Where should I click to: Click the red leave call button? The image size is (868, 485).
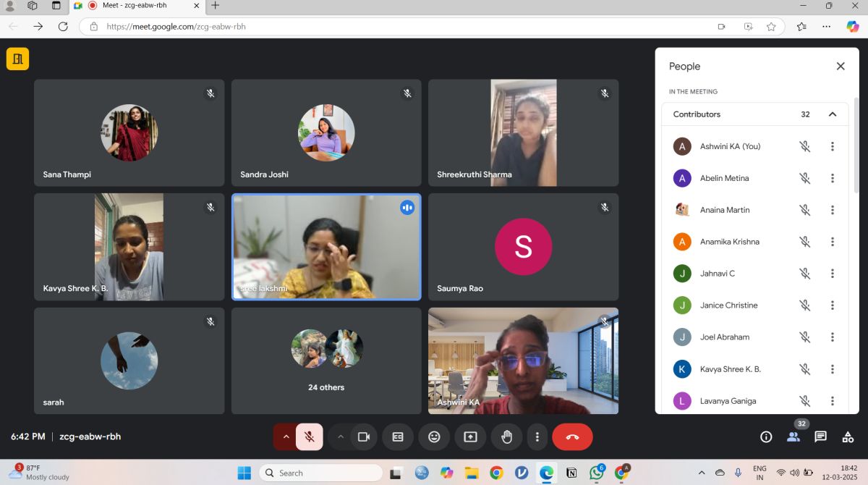[x=572, y=436]
